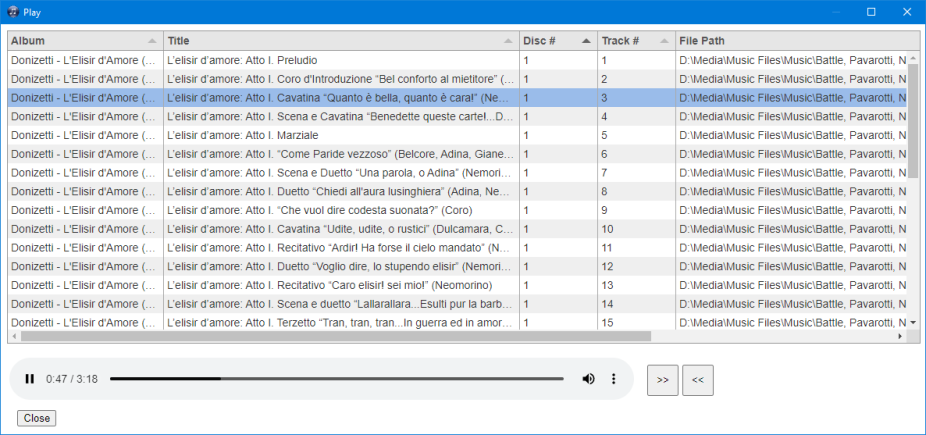Screen dimensions: 926x435
Task: Sort by Title column header
Action: coord(341,41)
